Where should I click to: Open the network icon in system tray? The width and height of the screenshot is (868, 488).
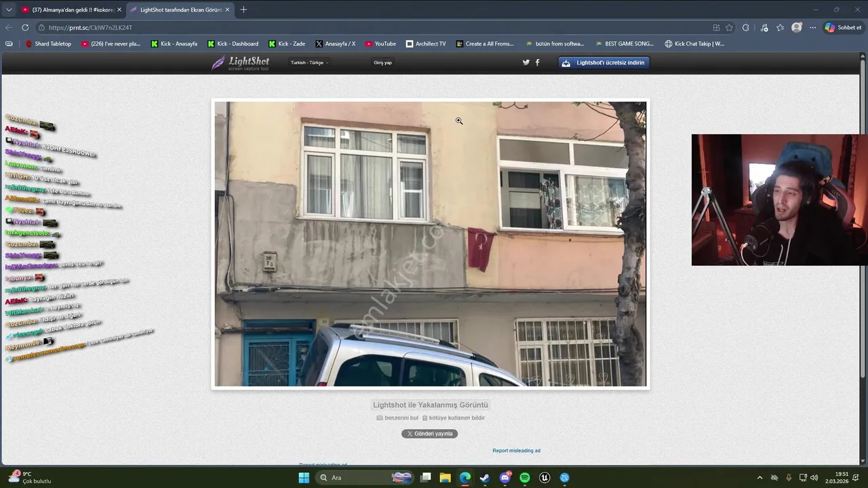coord(803,478)
